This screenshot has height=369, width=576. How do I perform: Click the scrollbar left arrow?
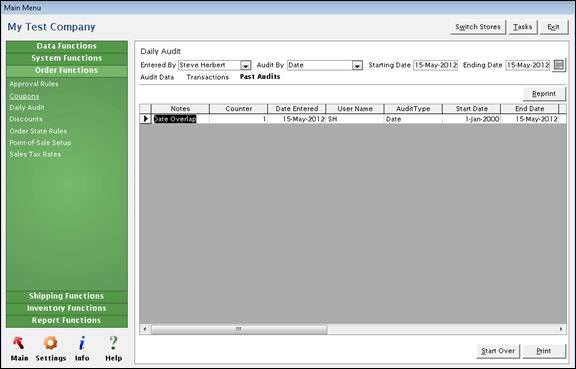coord(145,329)
